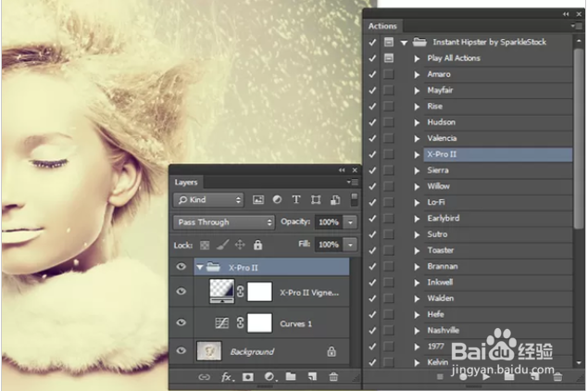Select the Hefe action
Screen dimensions: 588x391
click(497, 314)
